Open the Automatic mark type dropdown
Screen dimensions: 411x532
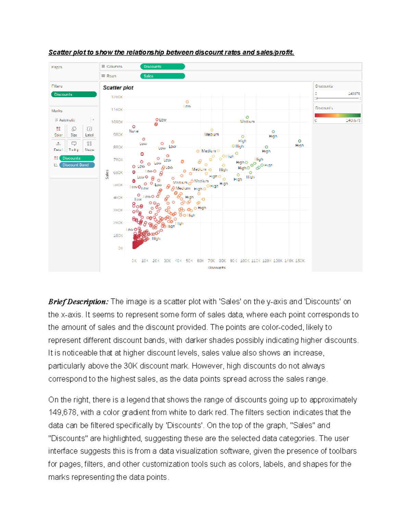click(x=67, y=120)
